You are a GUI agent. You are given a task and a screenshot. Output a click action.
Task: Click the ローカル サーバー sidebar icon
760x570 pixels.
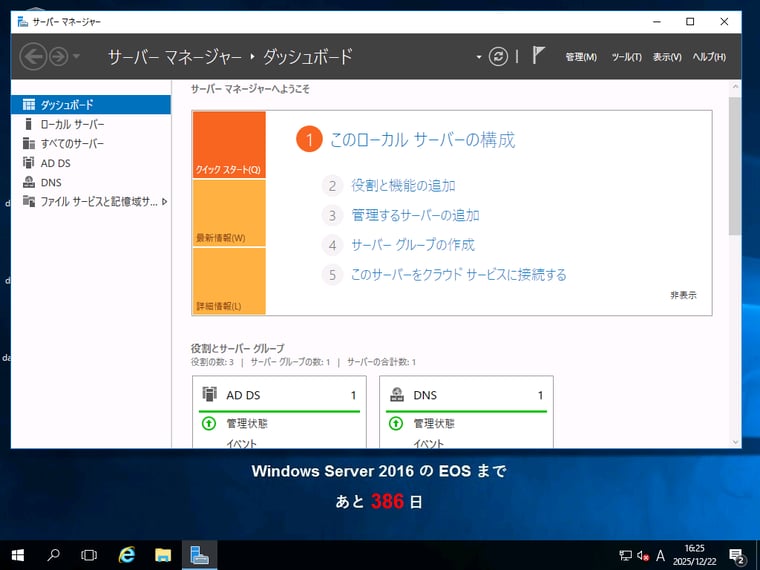(x=28, y=124)
